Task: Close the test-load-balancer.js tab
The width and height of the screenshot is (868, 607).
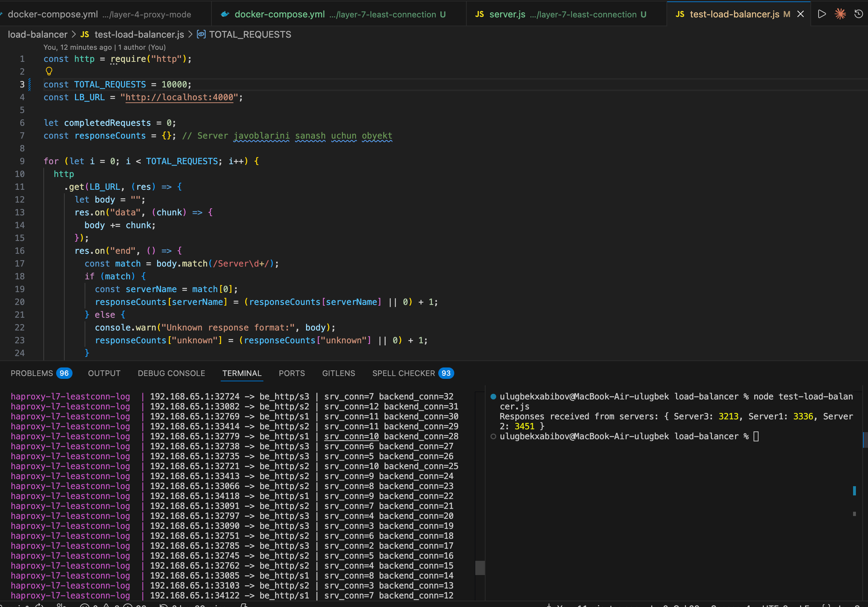Action: [x=800, y=14]
